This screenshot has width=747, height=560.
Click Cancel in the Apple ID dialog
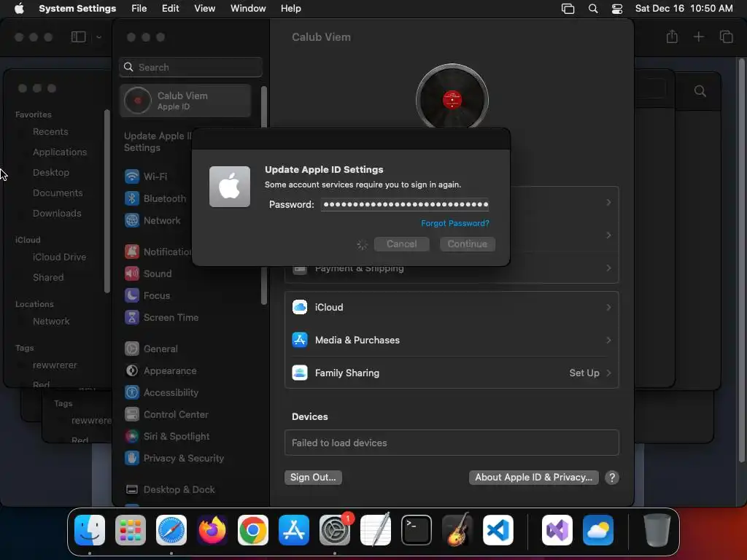[402, 244]
